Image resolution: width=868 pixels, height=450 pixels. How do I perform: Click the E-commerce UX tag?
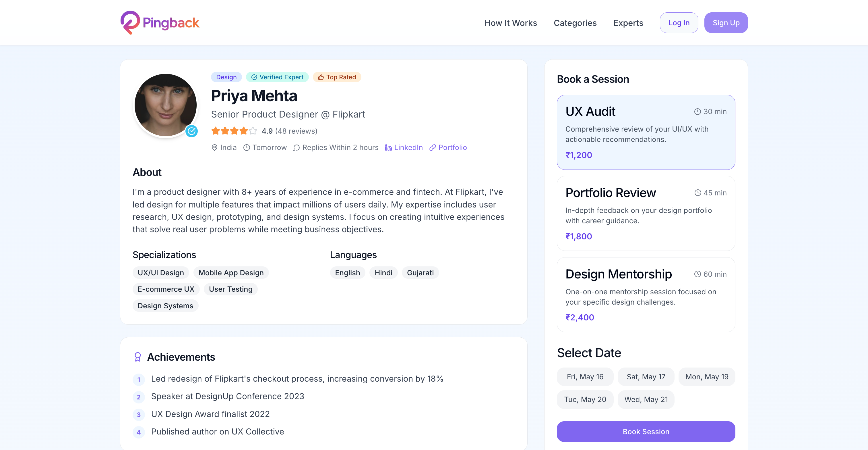coord(166,289)
